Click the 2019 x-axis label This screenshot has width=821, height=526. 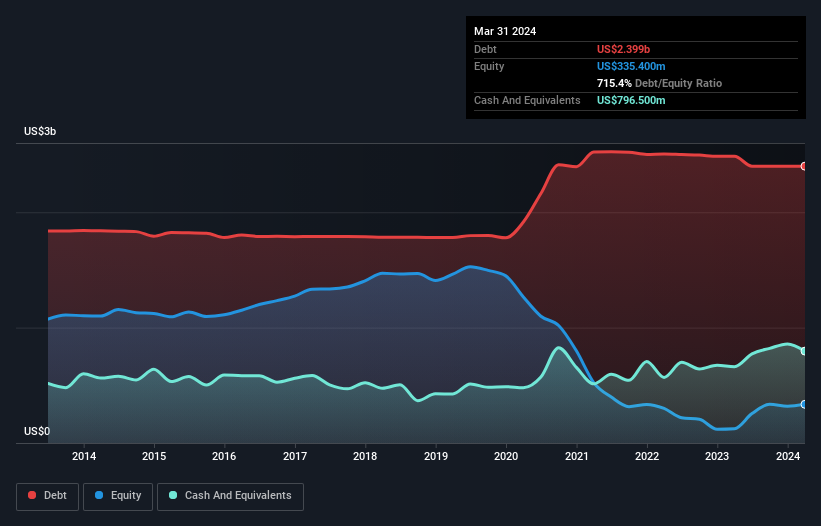point(436,456)
